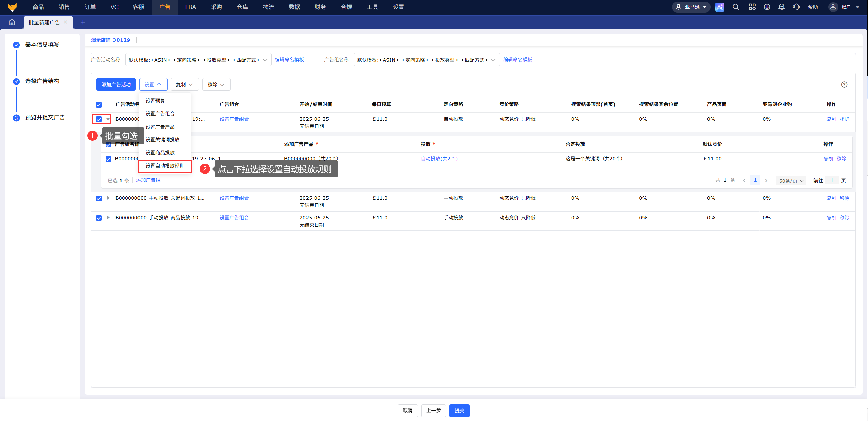
Task: Click the search magnifier icon
Action: [735, 7]
